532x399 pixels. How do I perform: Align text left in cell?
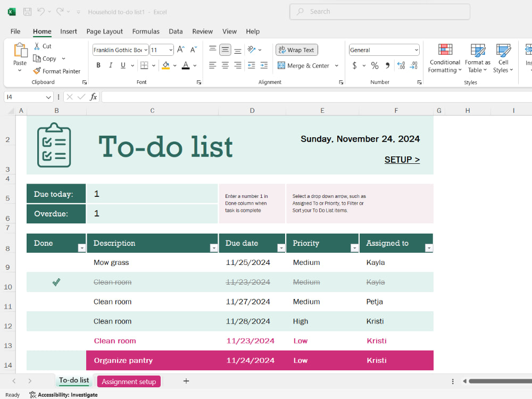(212, 65)
